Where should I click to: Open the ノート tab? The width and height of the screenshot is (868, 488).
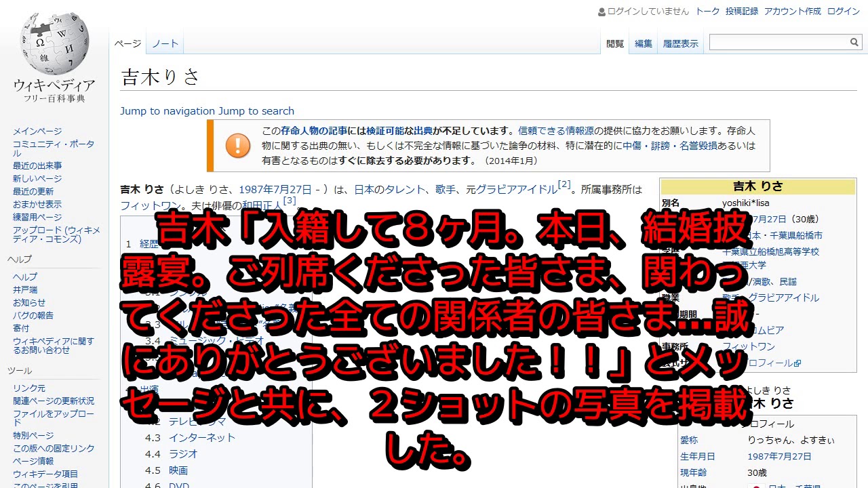(x=165, y=43)
